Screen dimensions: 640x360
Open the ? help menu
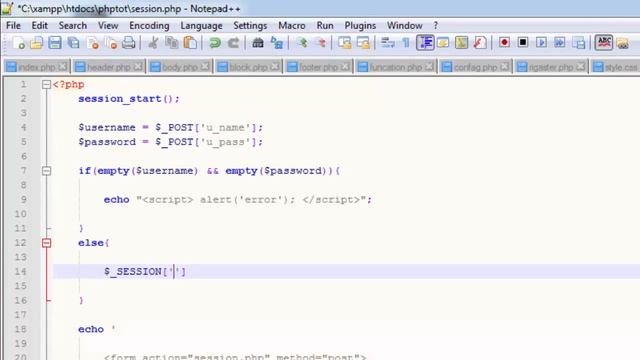436,25
